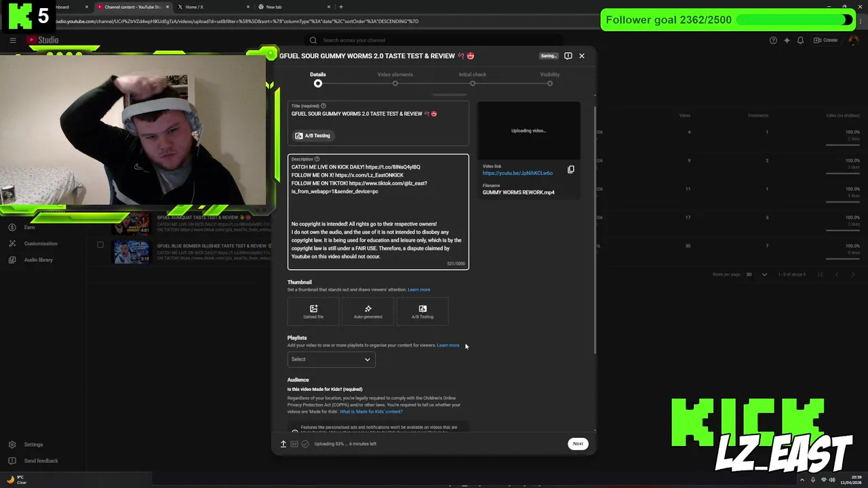Click the YouTube Studio logo
This screenshot has height=488, width=868.
pyautogui.click(x=43, y=40)
